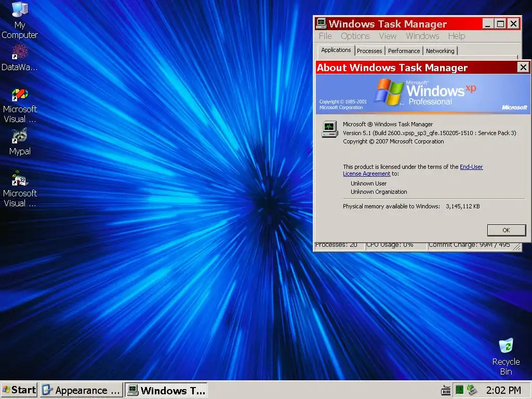Screen dimensions: 532x399
Task: Click the Task Manager title bar icon
Action: click(x=321, y=23)
